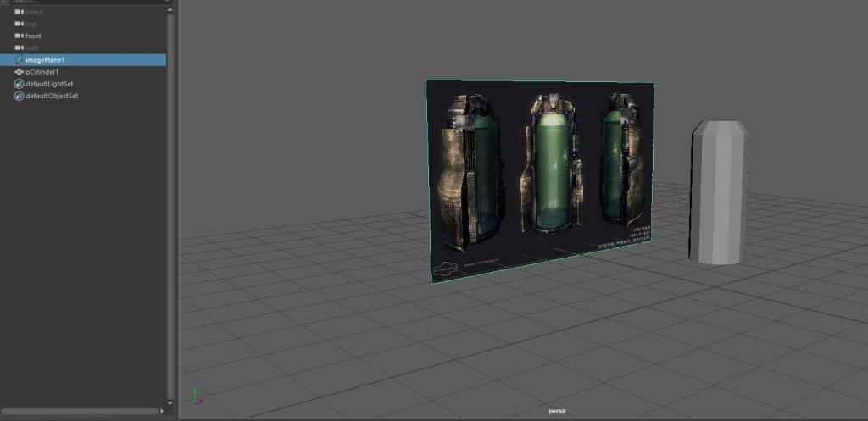Click the outliner horizontal scroll right arrow

[x=162, y=411]
